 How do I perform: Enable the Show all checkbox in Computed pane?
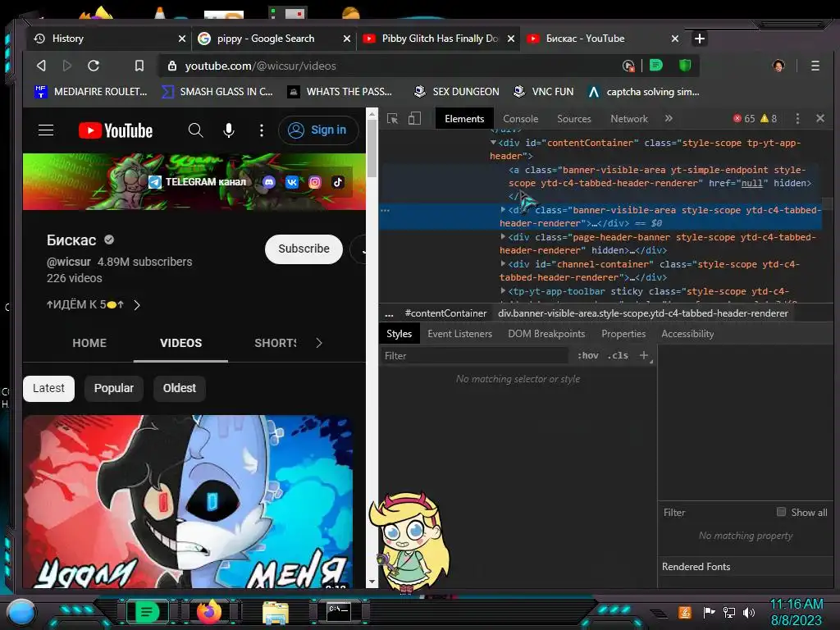pos(781,512)
